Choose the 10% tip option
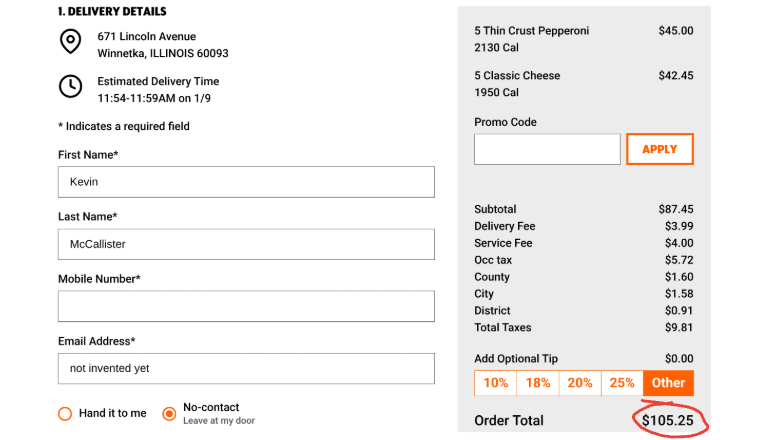Viewport: 764px width, 440px height. pyautogui.click(x=496, y=383)
